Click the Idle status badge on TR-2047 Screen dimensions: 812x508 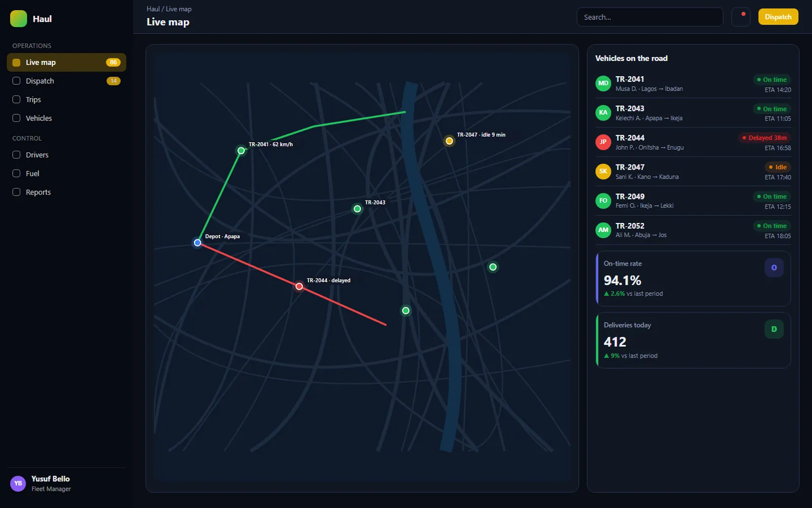778,167
